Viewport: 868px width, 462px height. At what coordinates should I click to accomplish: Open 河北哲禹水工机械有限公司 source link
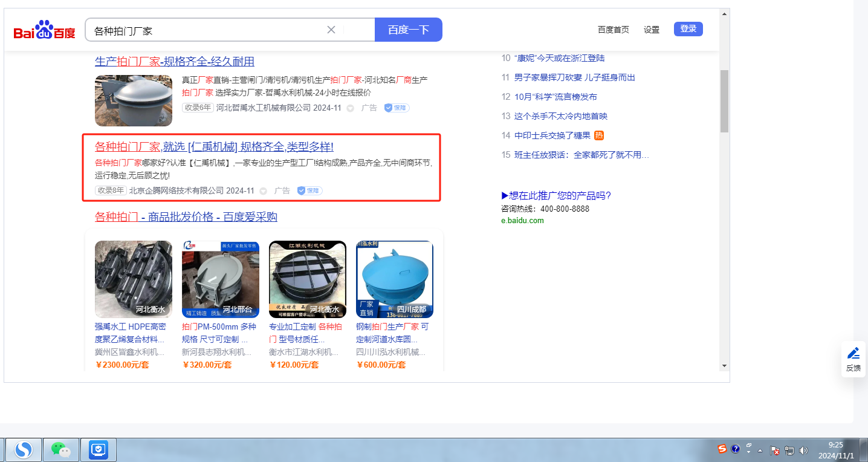point(264,108)
